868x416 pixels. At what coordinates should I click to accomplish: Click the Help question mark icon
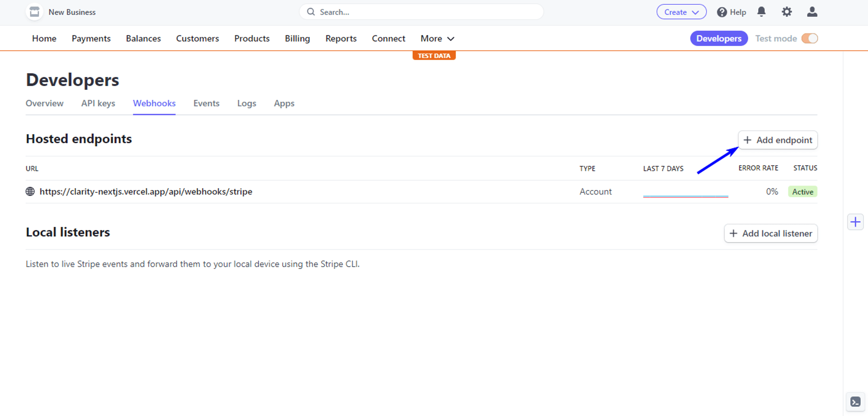point(722,12)
